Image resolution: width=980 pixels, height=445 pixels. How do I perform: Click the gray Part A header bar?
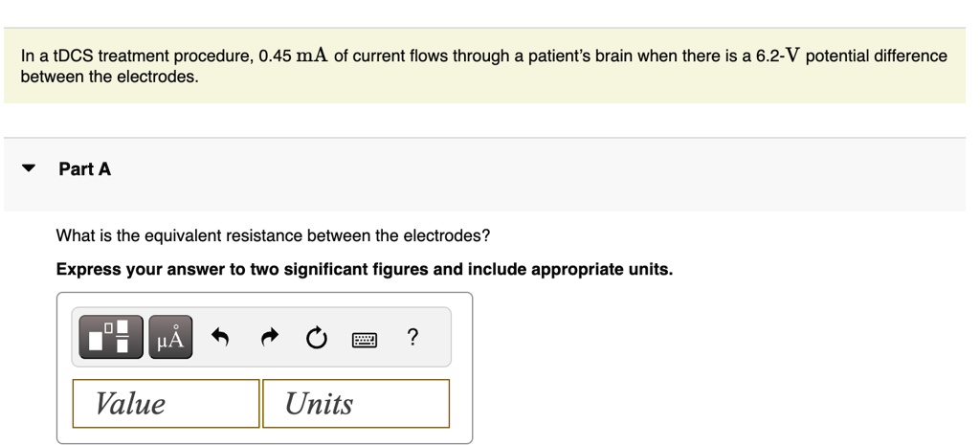coord(484,174)
